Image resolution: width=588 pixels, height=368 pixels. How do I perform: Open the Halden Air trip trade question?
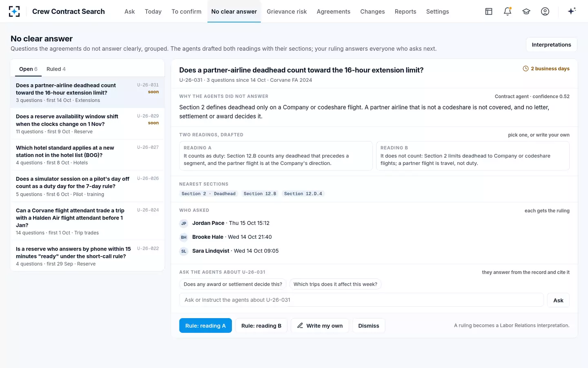(87, 221)
